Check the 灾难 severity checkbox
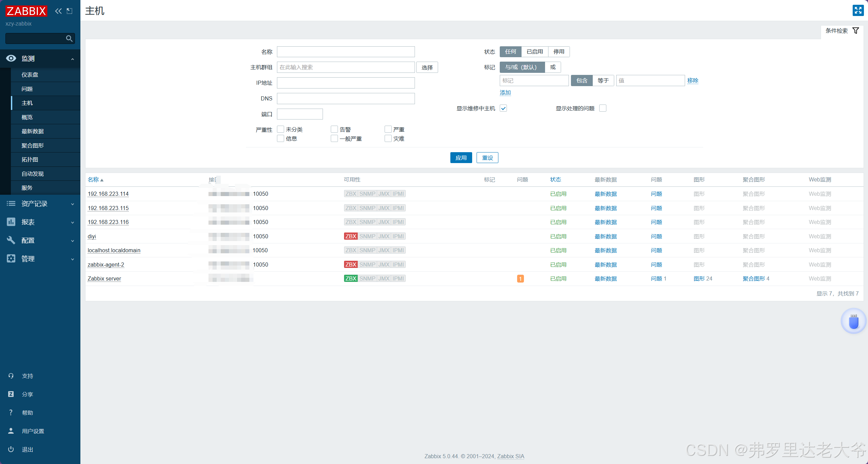 (x=388, y=139)
